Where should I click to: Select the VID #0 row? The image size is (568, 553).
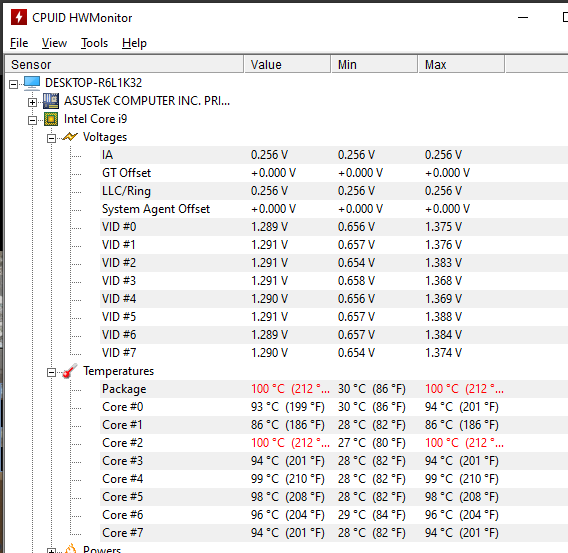pyautogui.click(x=333, y=227)
